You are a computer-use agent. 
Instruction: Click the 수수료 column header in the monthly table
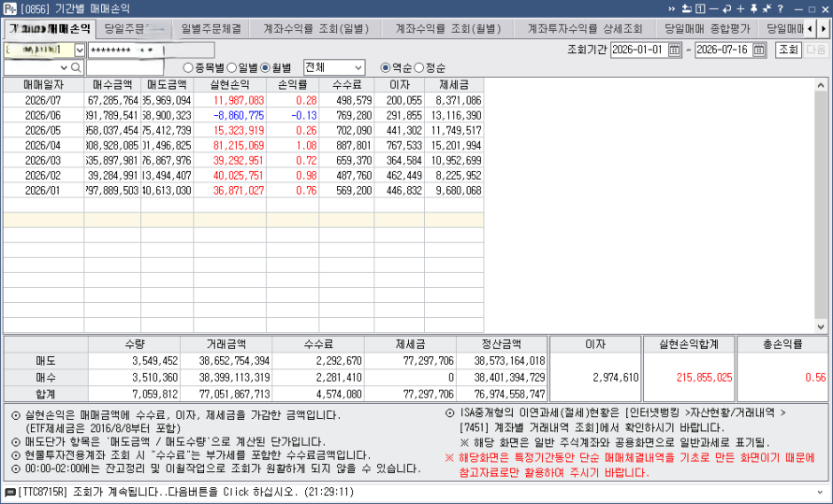coord(347,85)
